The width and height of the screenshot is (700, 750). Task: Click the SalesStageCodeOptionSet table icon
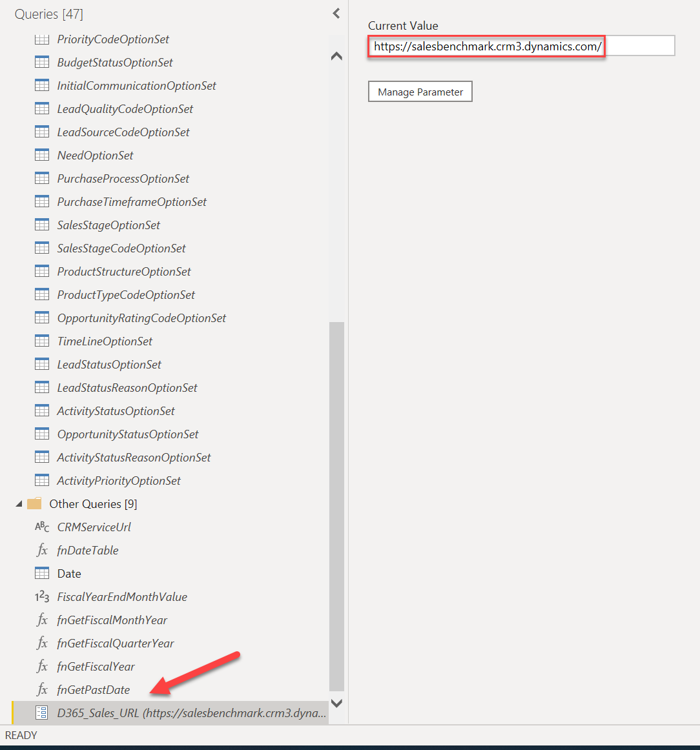pos(41,248)
